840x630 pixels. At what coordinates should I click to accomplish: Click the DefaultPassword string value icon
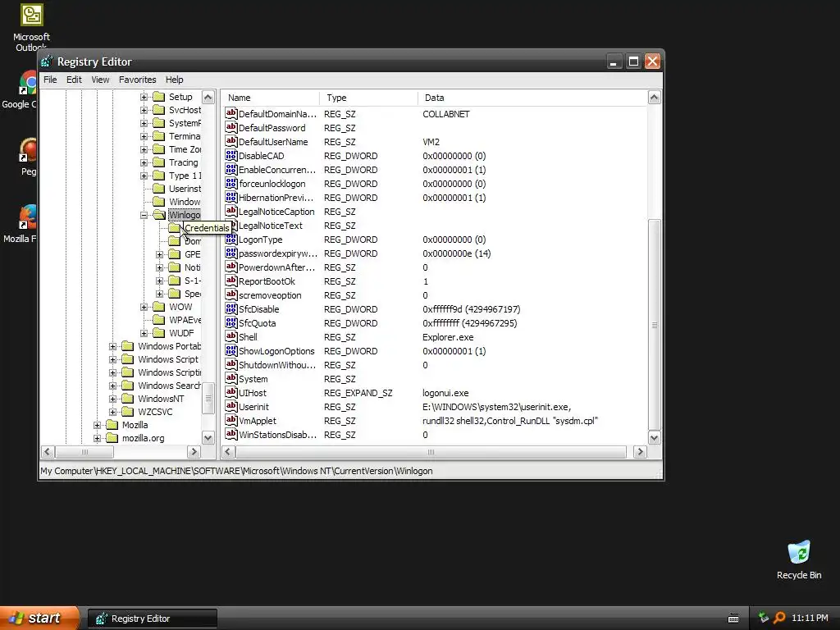231,127
